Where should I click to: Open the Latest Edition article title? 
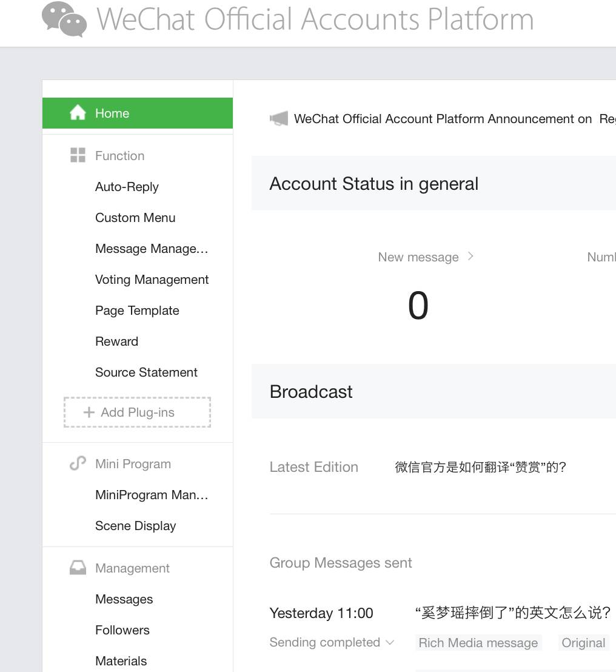click(x=481, y=467)
